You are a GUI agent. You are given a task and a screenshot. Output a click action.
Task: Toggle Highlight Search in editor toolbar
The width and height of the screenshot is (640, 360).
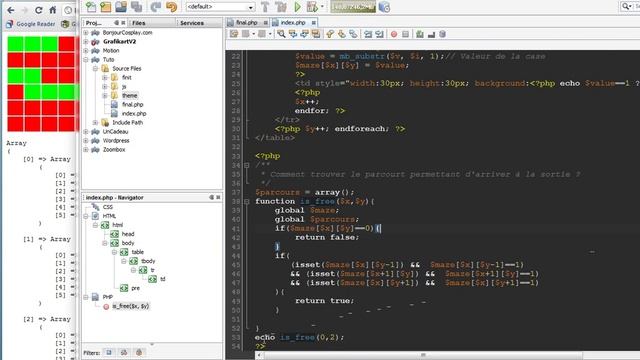tap(316, 34)
